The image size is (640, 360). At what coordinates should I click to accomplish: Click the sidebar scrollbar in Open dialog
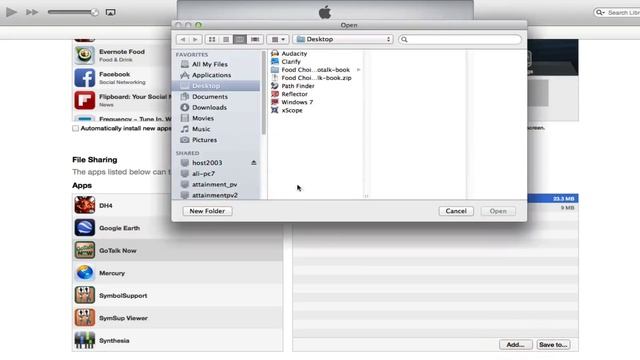264,94
